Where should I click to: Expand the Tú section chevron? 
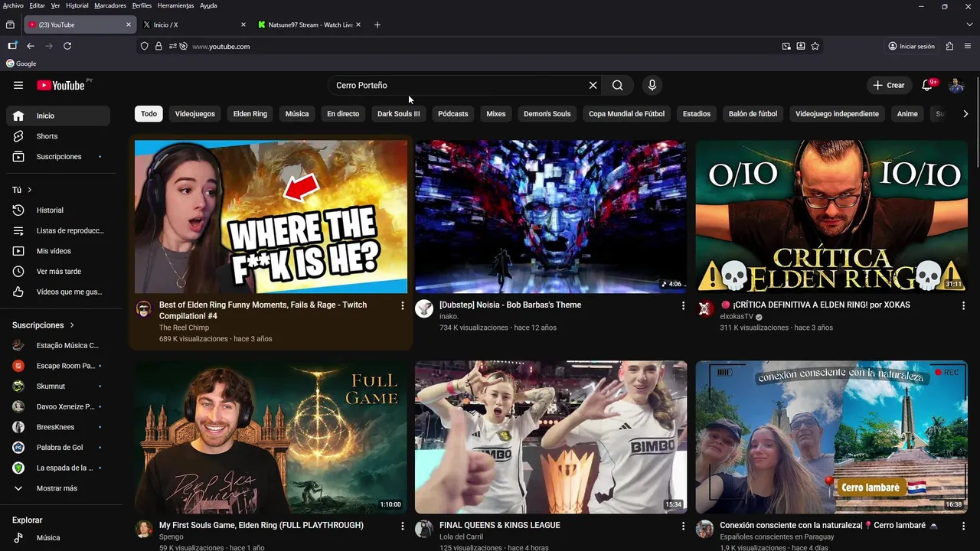point(30,190)
